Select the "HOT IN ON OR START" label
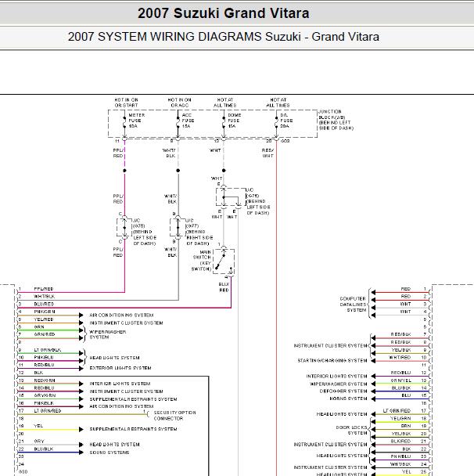 click(x=126, y=103)
